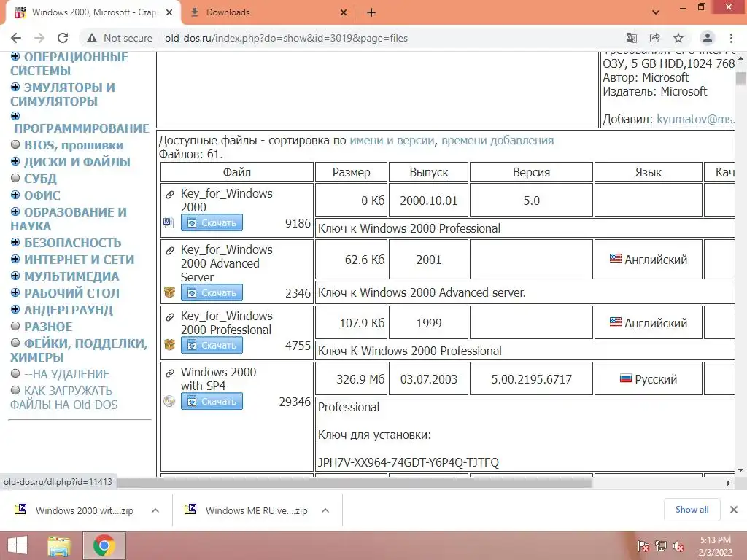
Task: Open РАБОЧИЙ СТОЛ category
Action: click(72, 293)
